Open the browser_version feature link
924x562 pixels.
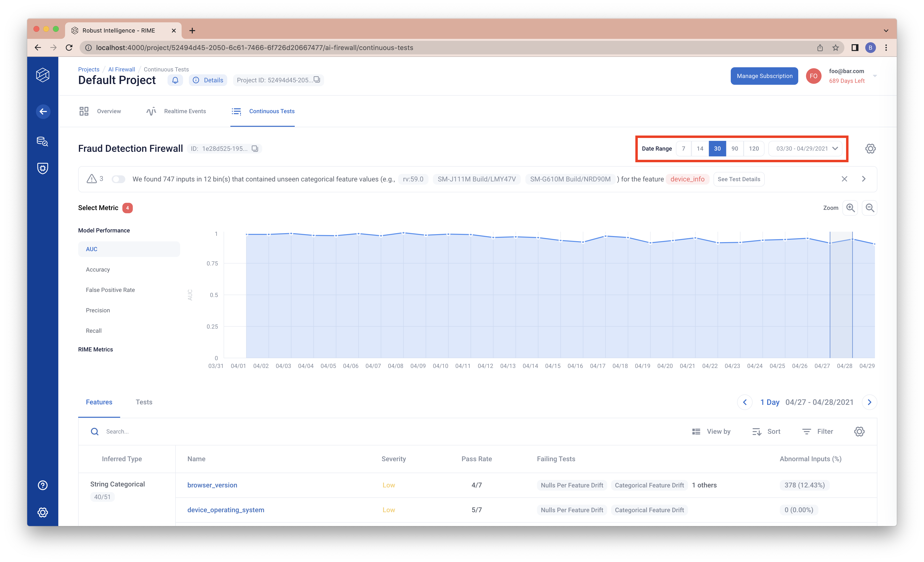click(x=212, y=485)
